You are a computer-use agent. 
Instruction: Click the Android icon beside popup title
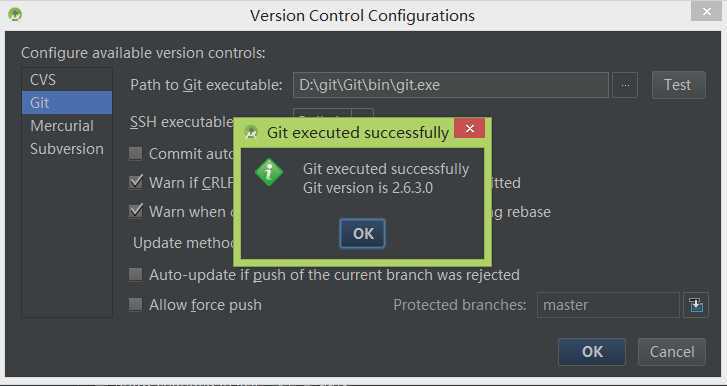[251, 132]
